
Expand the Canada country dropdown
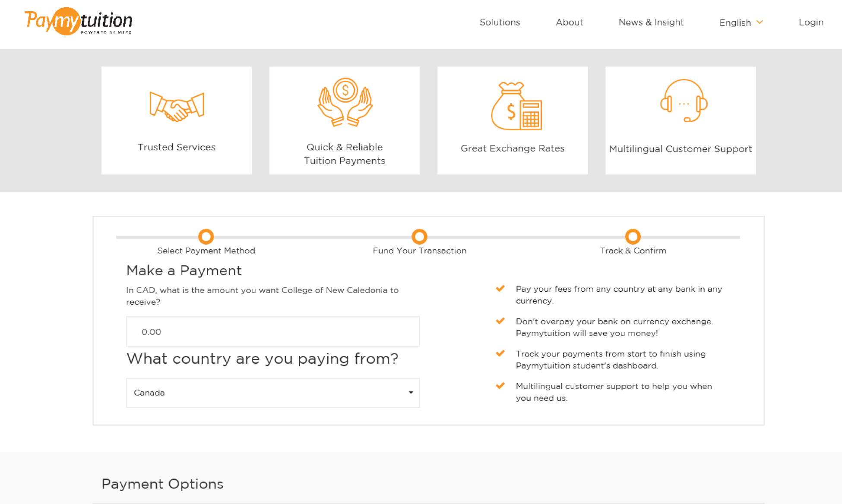tap(272, 393)
